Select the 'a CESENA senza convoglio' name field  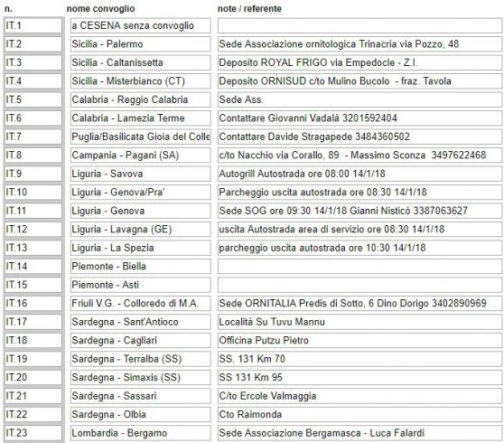click(141, 25)
